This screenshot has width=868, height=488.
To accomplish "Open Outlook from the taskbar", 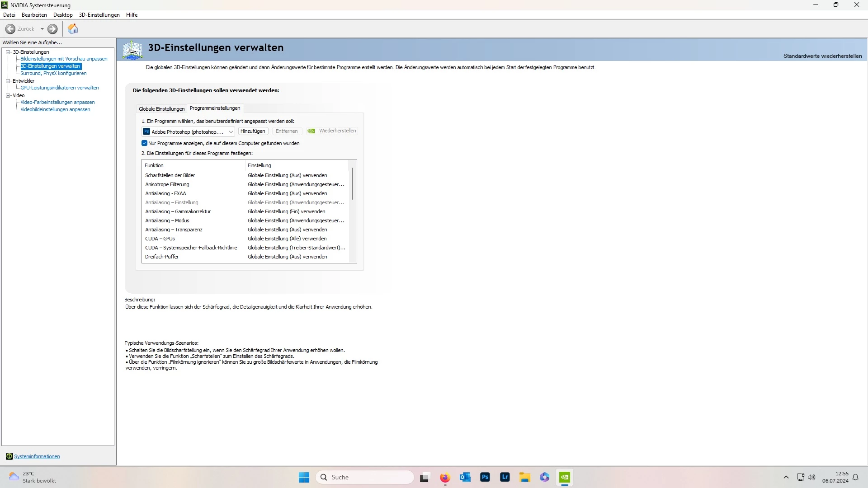I will click(465, 477).
